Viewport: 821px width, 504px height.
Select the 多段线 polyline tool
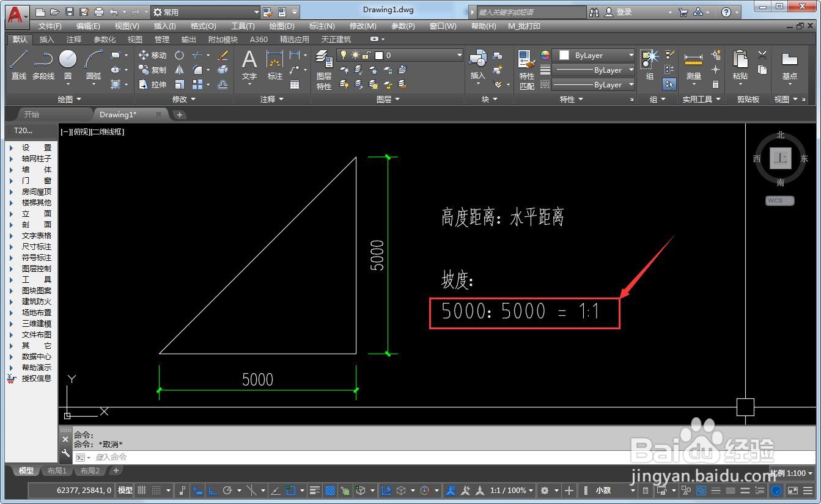43,65
